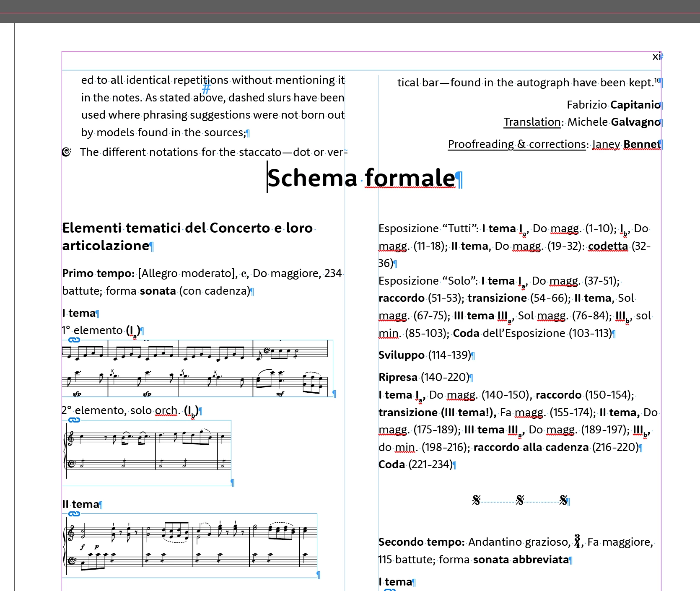700x591 pixels.
Task: Click the "sonata abbreviata" bold text
Action: pos(521,560)
